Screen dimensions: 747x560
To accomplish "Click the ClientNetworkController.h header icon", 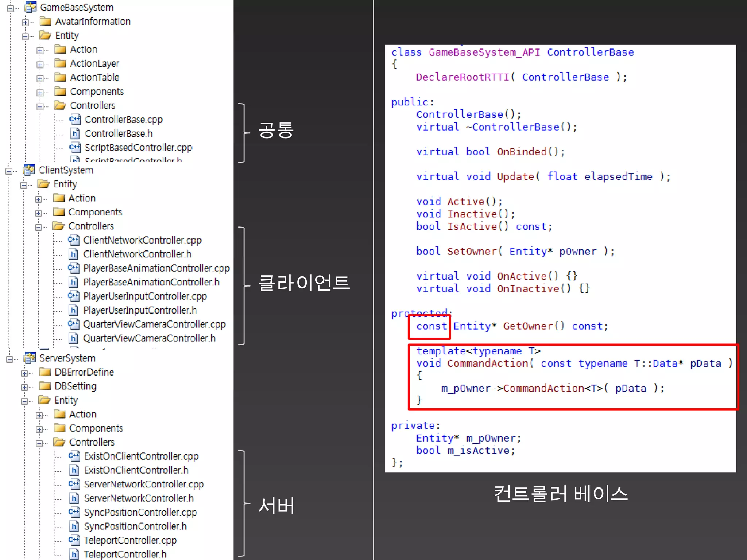I will point(73,254).
